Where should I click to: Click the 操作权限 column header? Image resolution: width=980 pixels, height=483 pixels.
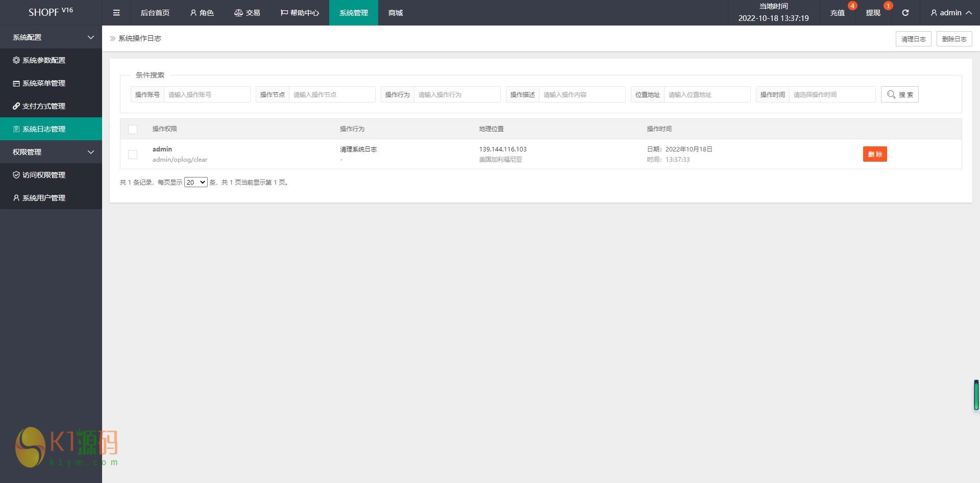[164, 129]
